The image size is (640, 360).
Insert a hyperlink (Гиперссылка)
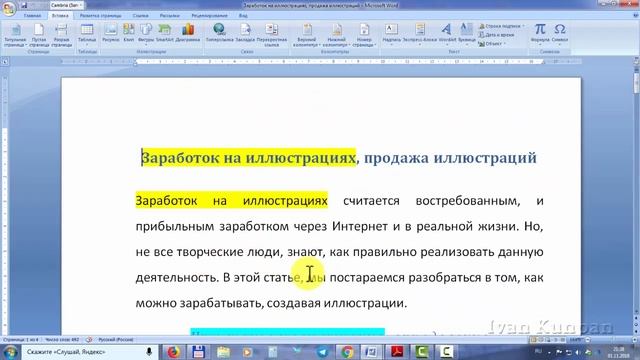point(220,33)
